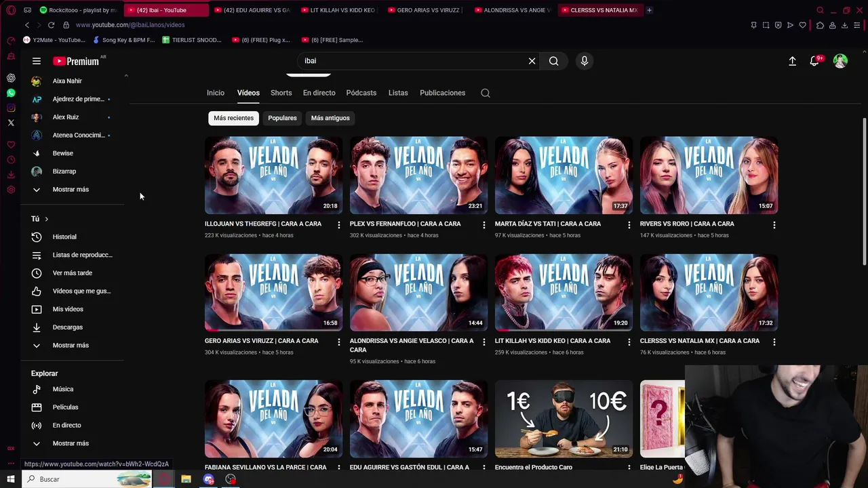
Task: Open Ver más tarde in the sidebar
Action: [x=73, y=273]
